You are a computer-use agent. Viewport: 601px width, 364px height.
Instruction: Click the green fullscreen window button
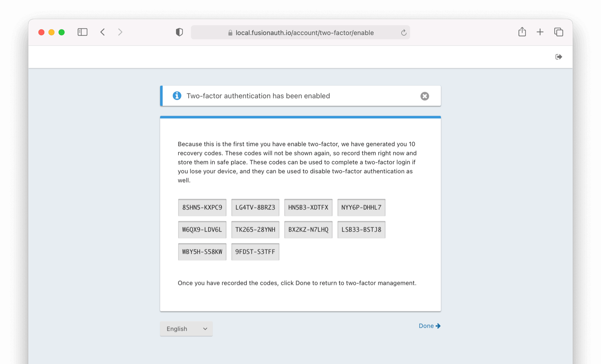62,32
